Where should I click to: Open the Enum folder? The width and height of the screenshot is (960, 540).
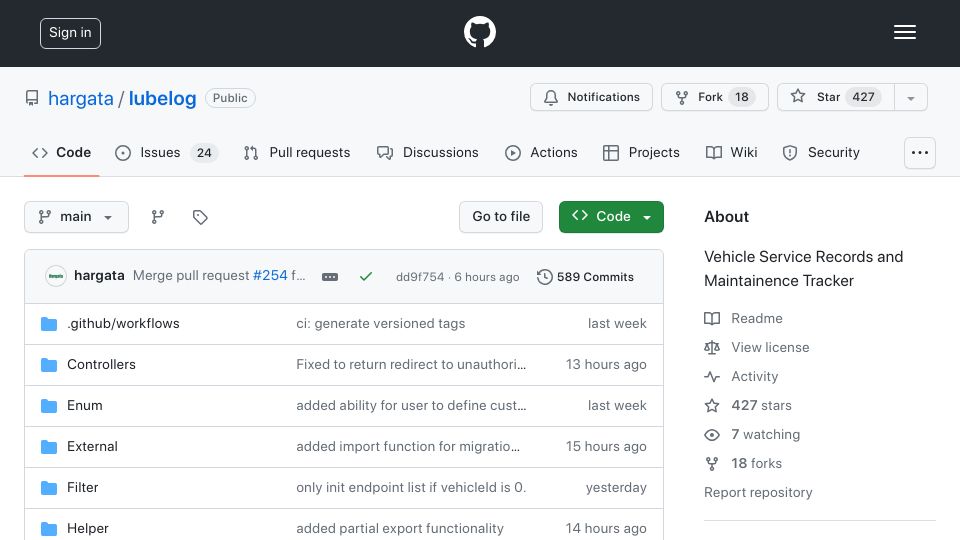[84, 405]
